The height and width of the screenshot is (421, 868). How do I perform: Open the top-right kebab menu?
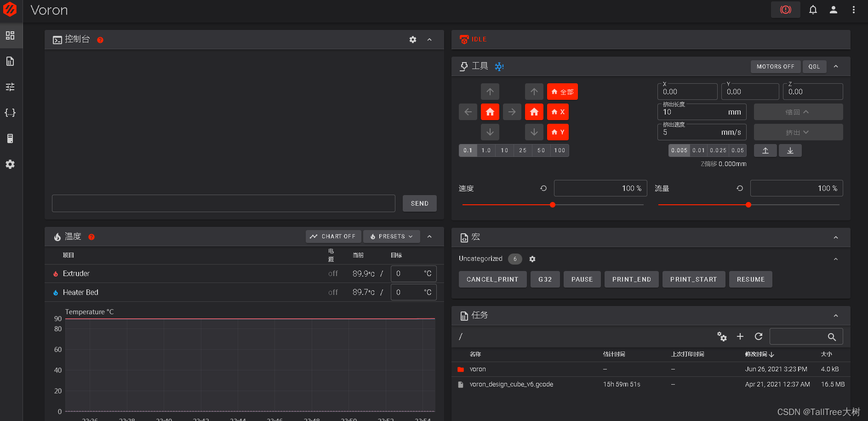(x=854, y=10)
